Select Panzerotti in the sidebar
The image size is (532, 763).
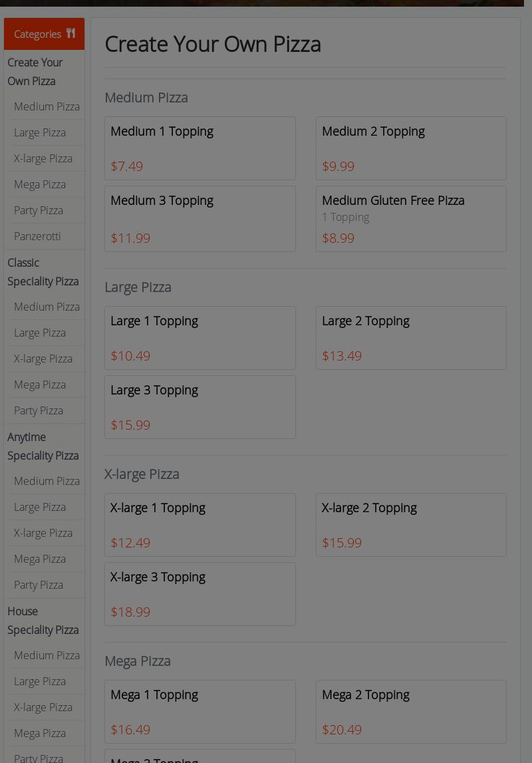coord(37,236)
